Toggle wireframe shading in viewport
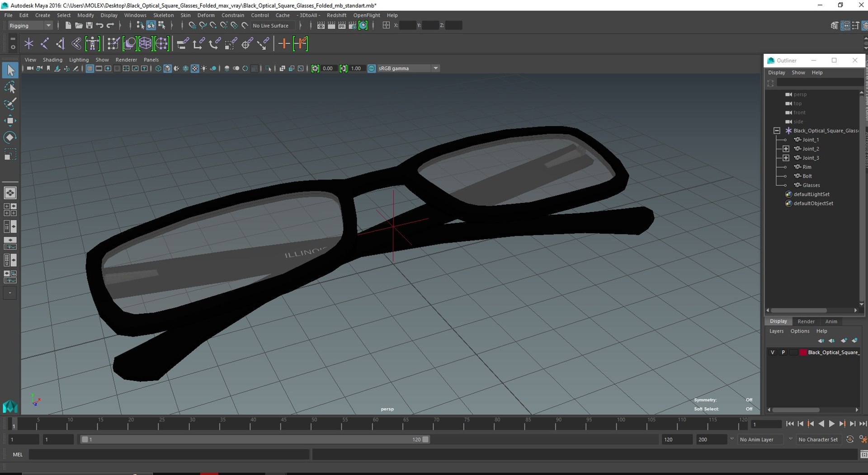 [158, 69]
